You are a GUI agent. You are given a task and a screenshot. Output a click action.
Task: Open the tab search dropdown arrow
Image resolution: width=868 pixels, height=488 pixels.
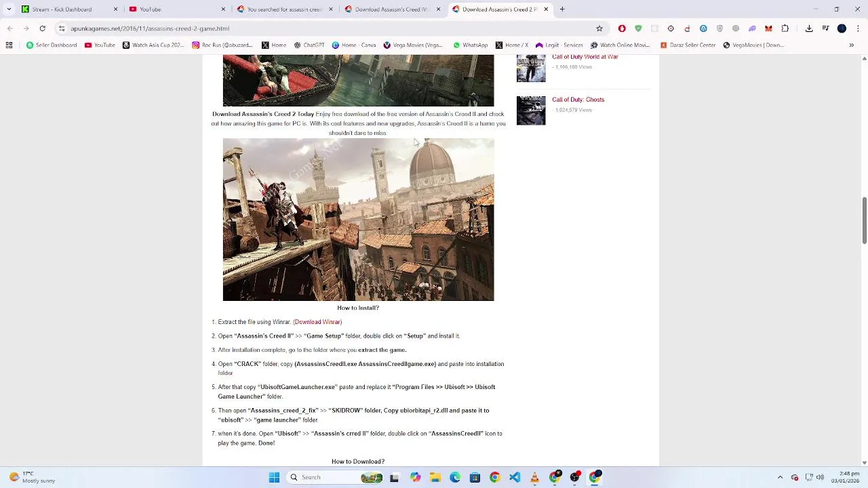[9, 9]
